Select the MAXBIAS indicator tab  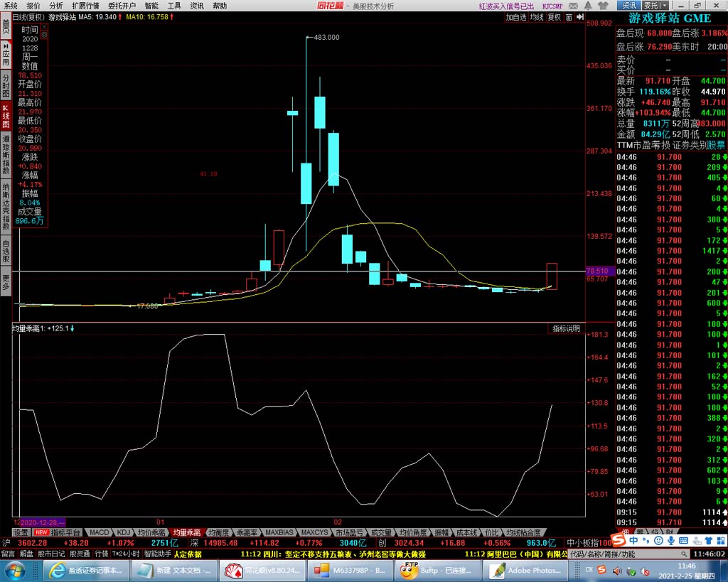[279, 532]
